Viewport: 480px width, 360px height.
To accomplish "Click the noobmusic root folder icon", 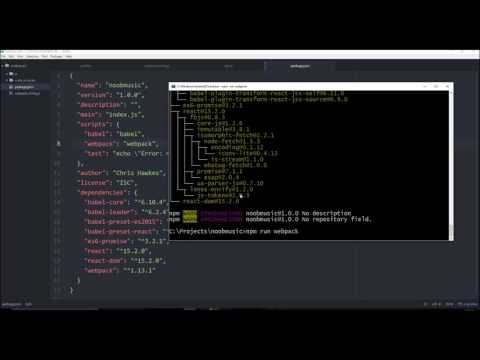I will coord(7,66).
